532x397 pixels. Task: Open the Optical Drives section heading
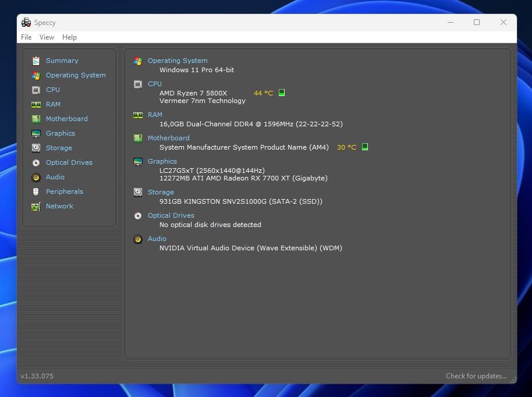[x=171, y=215]
